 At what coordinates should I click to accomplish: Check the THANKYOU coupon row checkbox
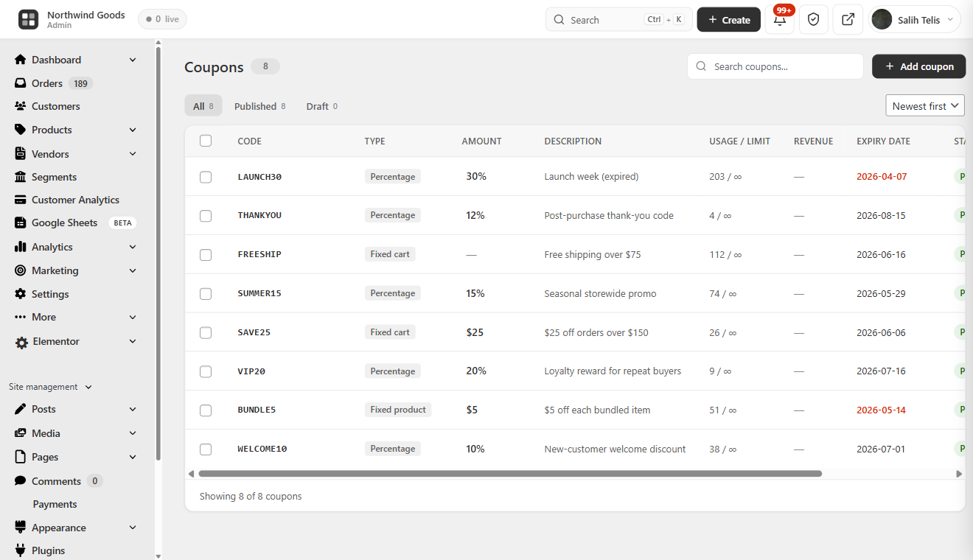[x=206, y=216]
